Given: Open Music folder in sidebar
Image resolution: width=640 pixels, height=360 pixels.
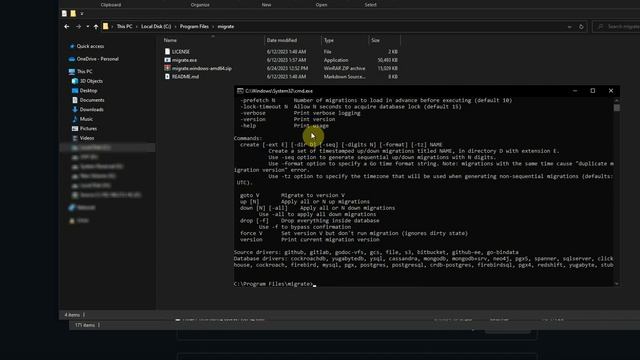Looking at the screenshot, I should [86, 119].
